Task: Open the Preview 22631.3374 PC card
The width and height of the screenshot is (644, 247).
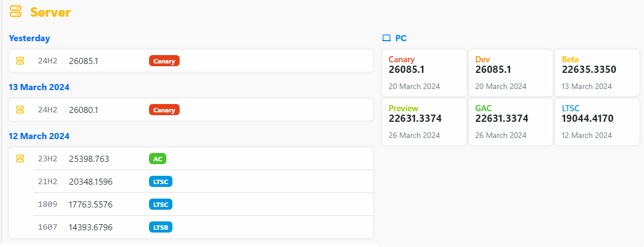Action: tap(424, 122)
